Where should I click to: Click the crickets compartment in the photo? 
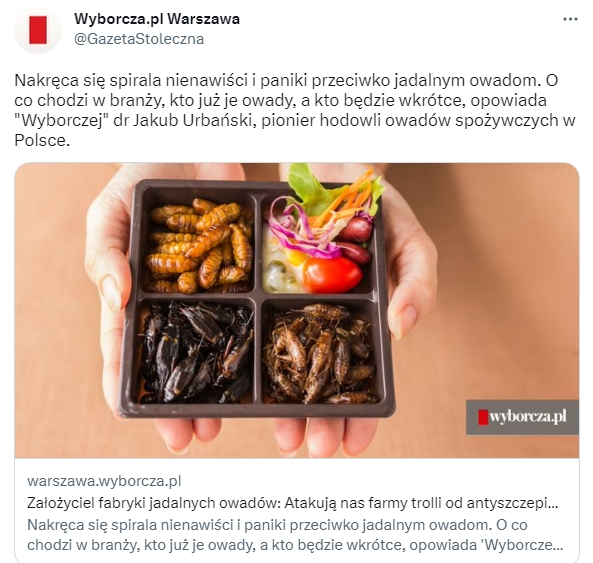coord(320,352)
